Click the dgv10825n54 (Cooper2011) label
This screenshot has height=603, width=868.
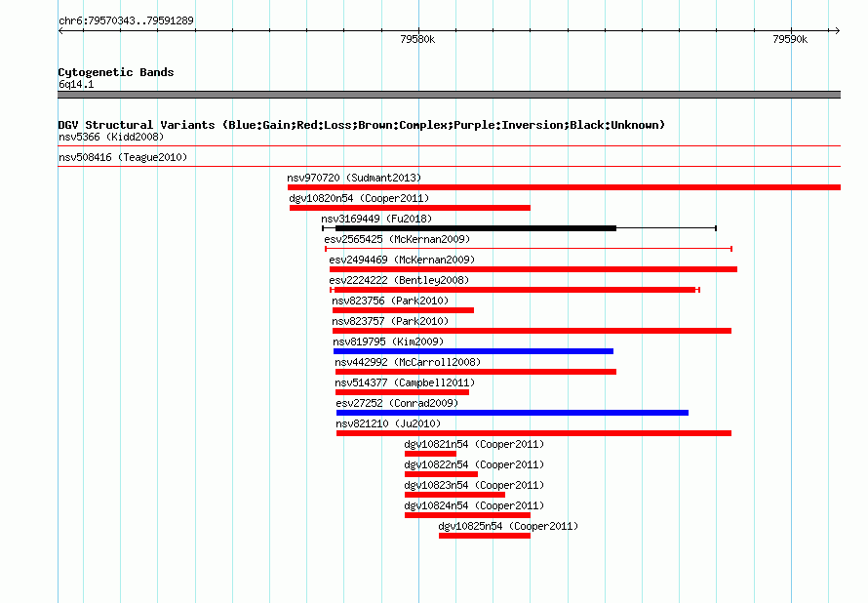[x=509, y=526]
